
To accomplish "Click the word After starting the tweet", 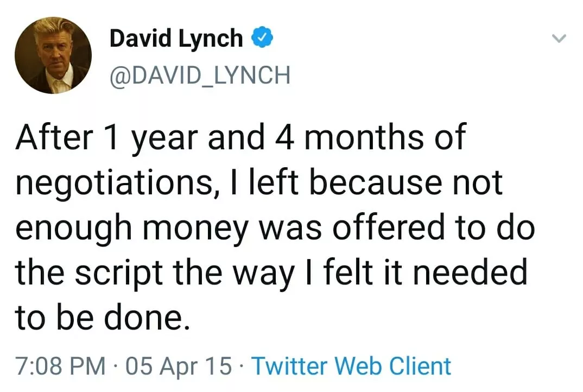I will [49, 138].
